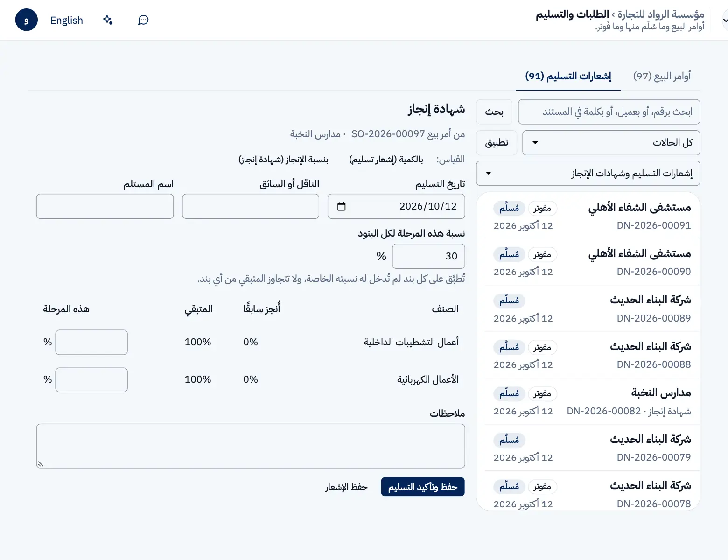Apply filters with the تطبيق button
Viewport: 728px width, 560px height.
[x=497, y=143]
